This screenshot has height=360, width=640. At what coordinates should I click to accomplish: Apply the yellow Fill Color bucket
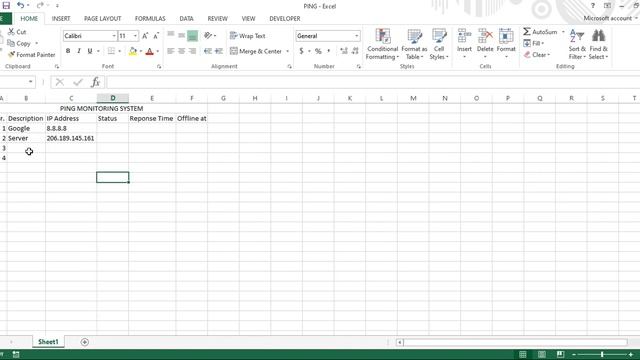(133, 51)
